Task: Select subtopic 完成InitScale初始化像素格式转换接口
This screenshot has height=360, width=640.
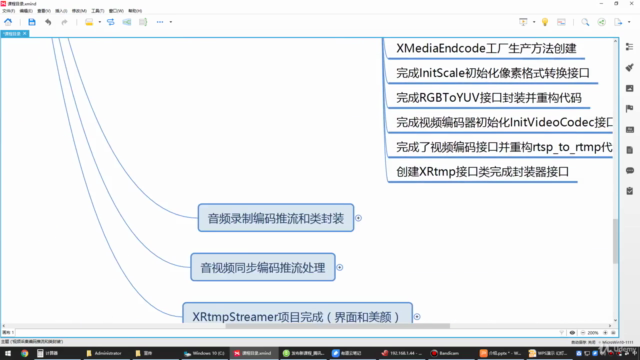Action: click(493, 73)
